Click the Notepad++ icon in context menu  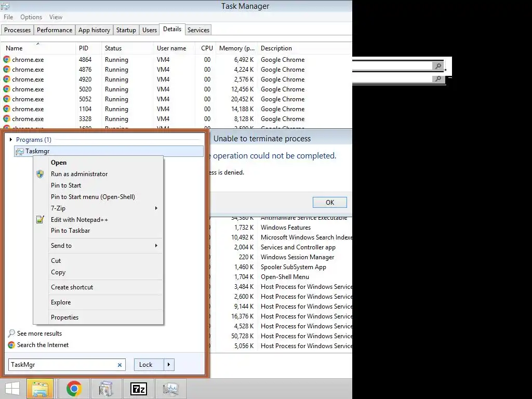[40, 220]
